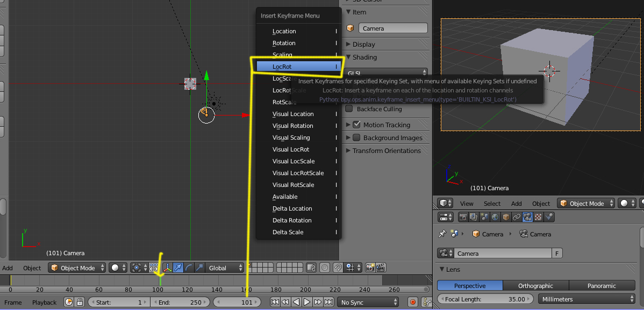
Task: Click the current frame field showing 101
Action: click(x=237, y=302)
